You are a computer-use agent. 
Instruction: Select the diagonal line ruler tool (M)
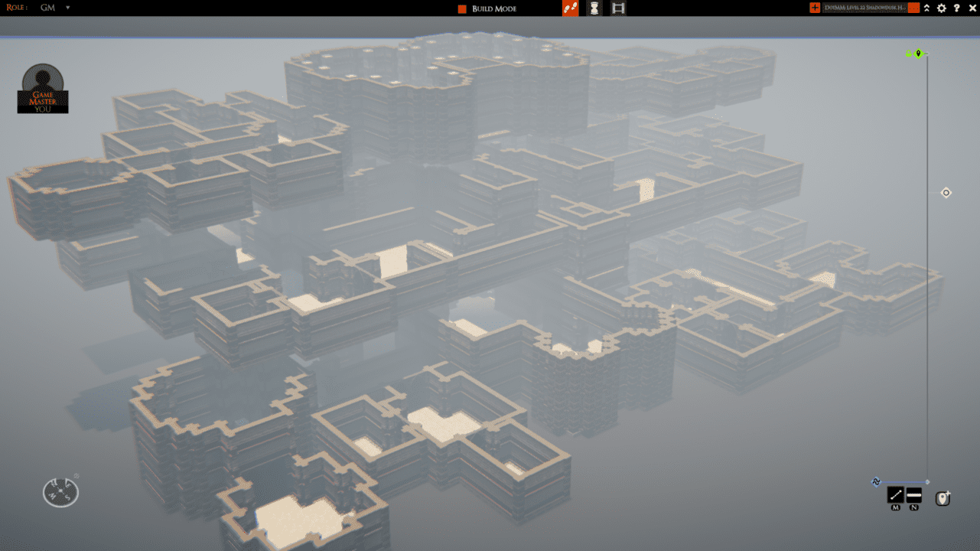(895, 495)
